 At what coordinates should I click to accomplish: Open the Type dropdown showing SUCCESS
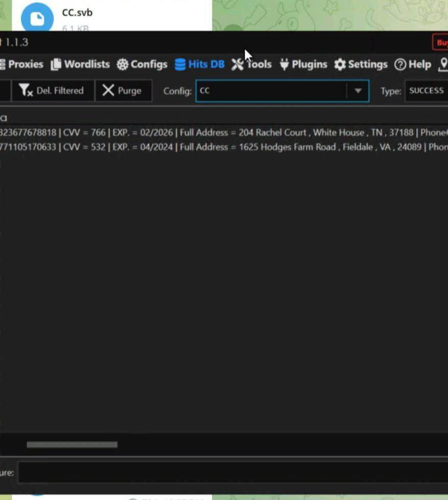[427, 91]
